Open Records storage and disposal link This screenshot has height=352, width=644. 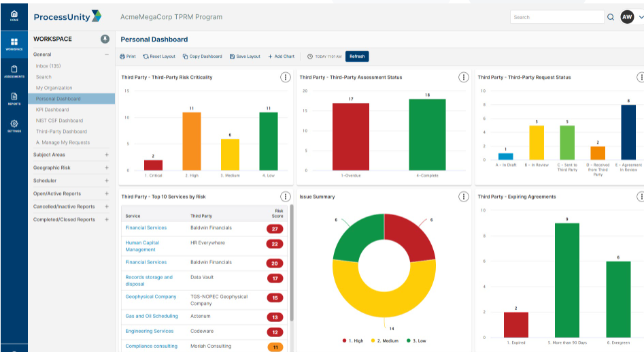pyautogui.click(x=149, y=281)
